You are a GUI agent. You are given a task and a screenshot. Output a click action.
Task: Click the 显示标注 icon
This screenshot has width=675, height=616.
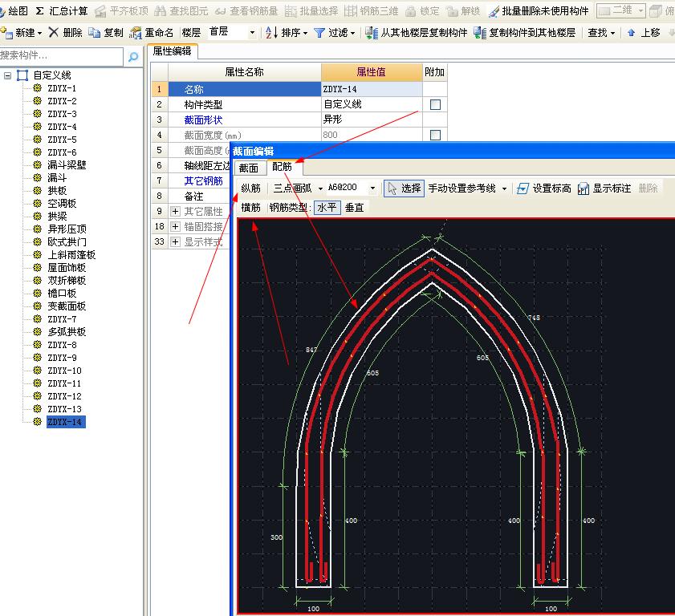pyautogui.click(x=584, y=188)
